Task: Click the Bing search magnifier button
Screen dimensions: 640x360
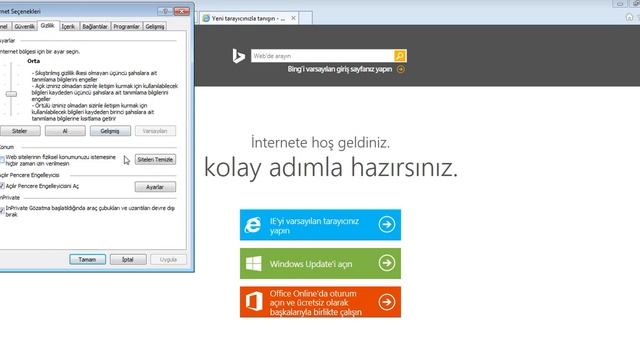Action: point(400,56)
